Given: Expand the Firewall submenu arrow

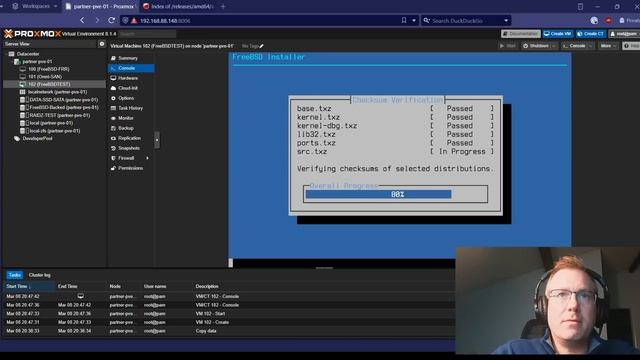Looking at the screenshot, I should point(148,158).
